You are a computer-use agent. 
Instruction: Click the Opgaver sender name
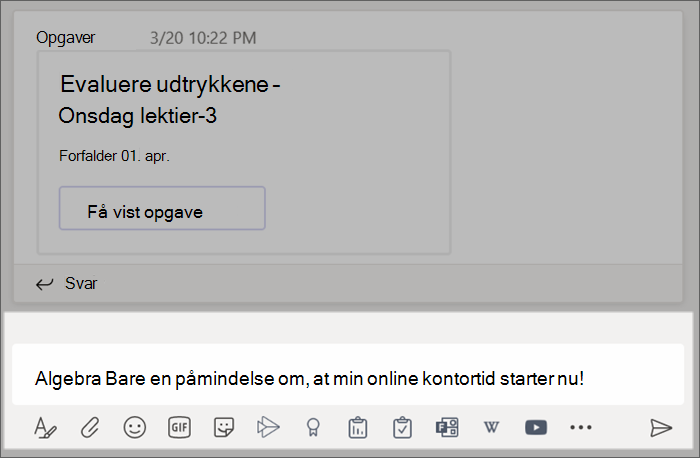coord(66,38)
